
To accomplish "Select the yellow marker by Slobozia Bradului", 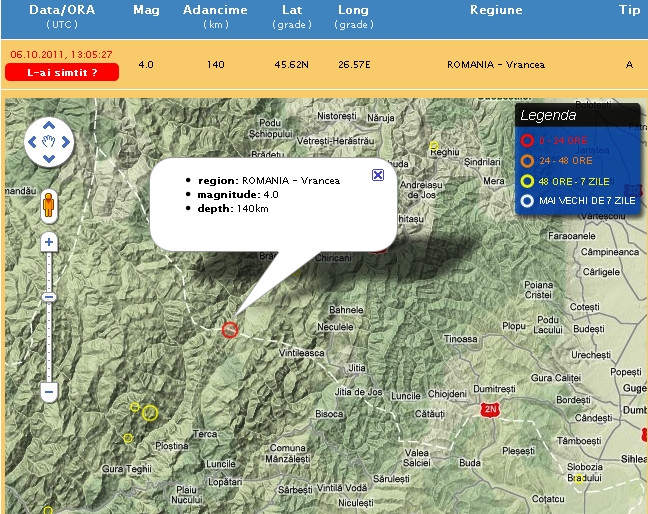I will pos(579,479).
